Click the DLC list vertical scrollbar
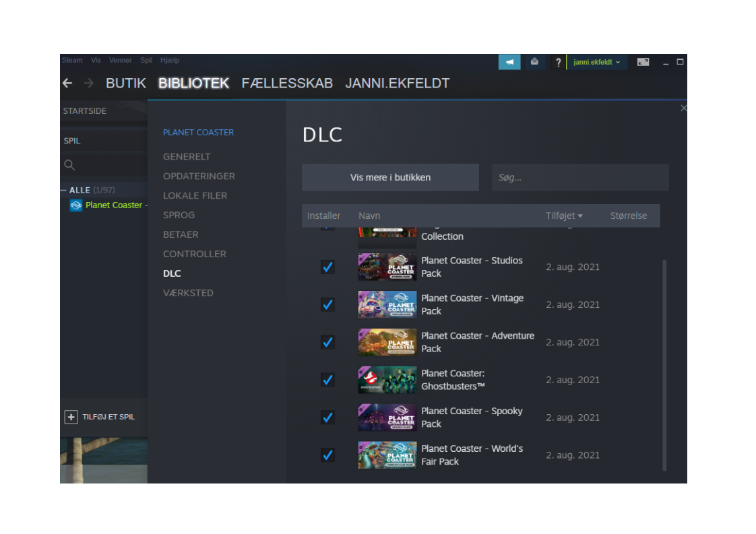Viewport: 756px width, 534px height. (x=664, y=366)
